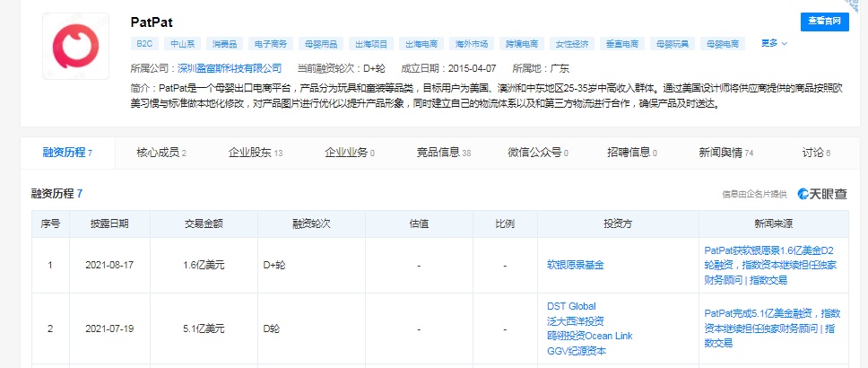
Task: Click the 融资轮次 column header
Action: click(311, 223)
